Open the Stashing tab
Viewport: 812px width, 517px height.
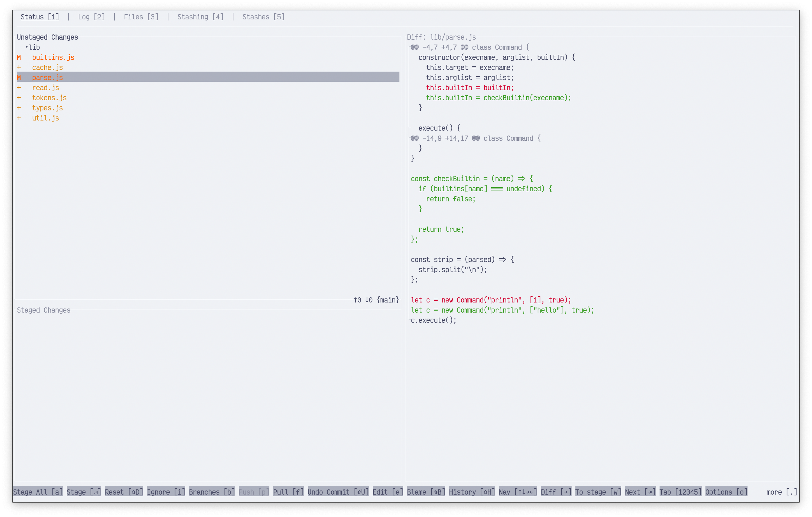pos(200,17)
